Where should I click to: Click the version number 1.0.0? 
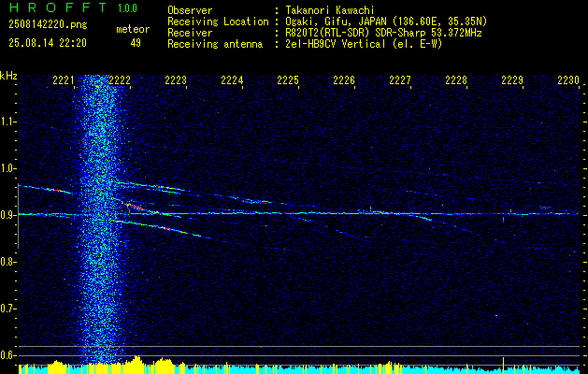click(127, 8)
